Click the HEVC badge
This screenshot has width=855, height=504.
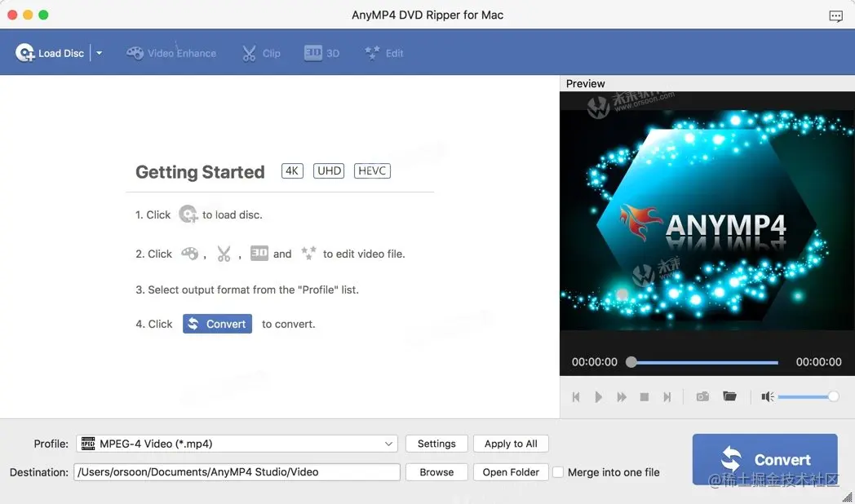372,170
